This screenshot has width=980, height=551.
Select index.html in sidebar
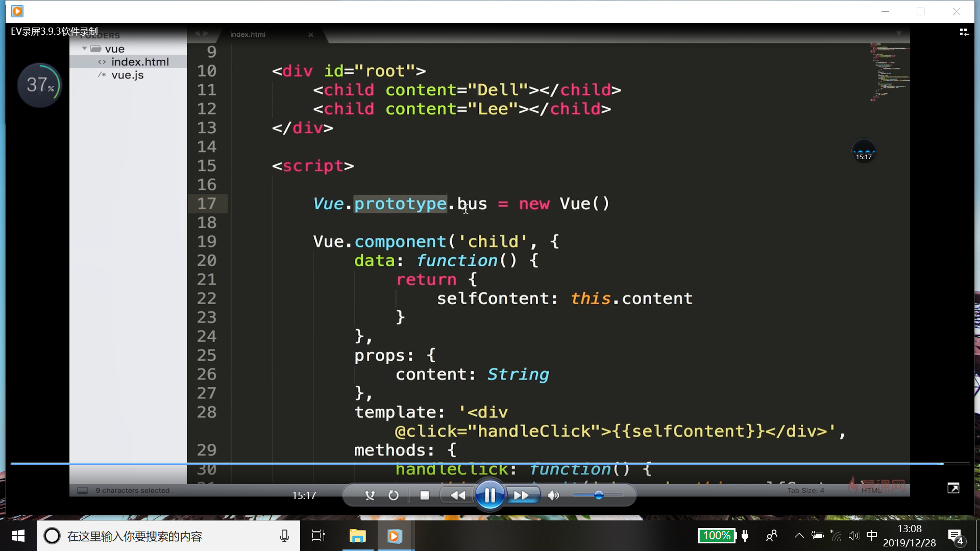[x=140, y=62]
